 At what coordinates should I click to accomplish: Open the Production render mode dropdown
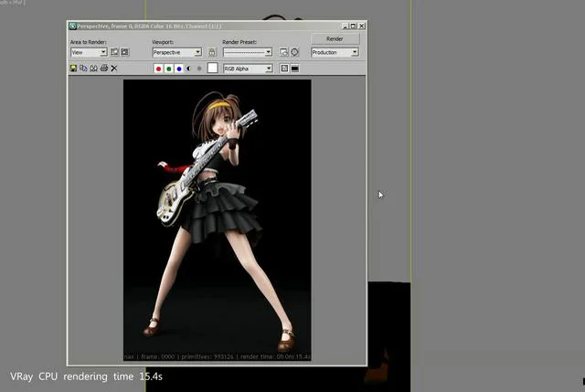coord(335,52)
